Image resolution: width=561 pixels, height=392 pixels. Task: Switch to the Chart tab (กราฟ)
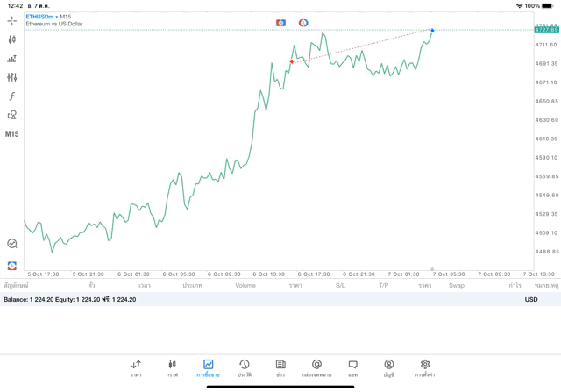172,367
